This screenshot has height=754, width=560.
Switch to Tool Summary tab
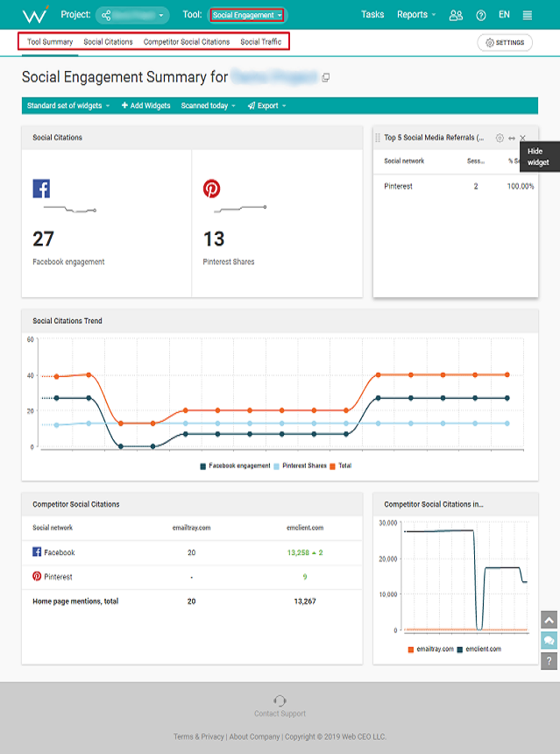pyautogui.click(x=50, y=42)
